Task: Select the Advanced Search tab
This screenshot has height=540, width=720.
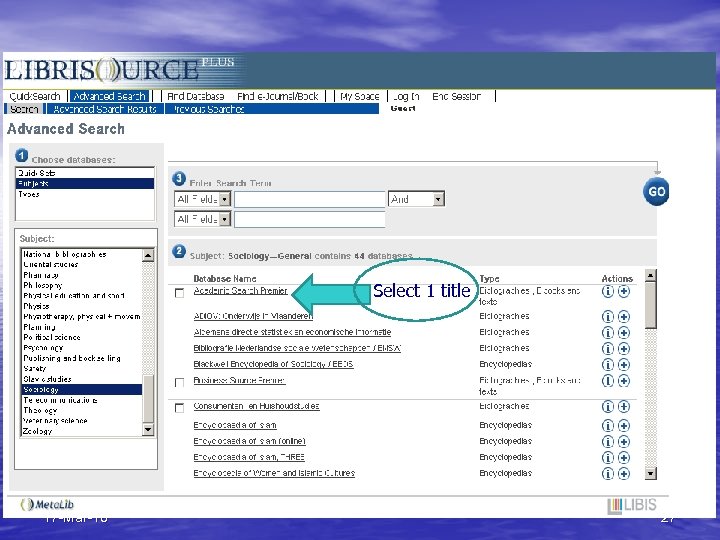Action: pyautogui.click(x=109, y=96)
